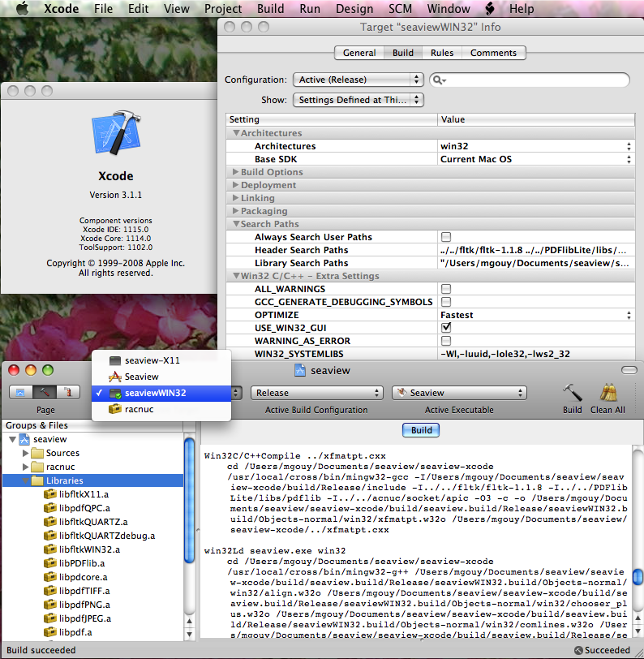Open the Active Build Configuration Release dropdown
644x659 pixels.
coord(316,393)
